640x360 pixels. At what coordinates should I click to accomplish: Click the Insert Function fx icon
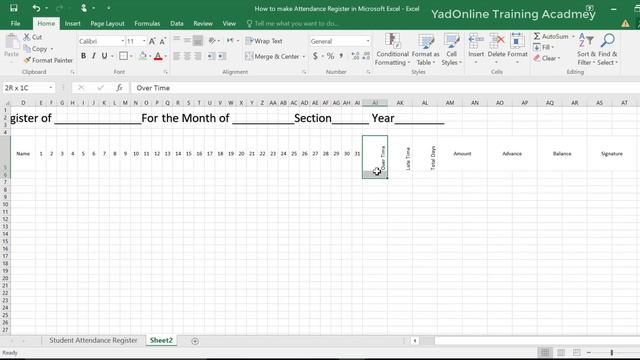119,88
